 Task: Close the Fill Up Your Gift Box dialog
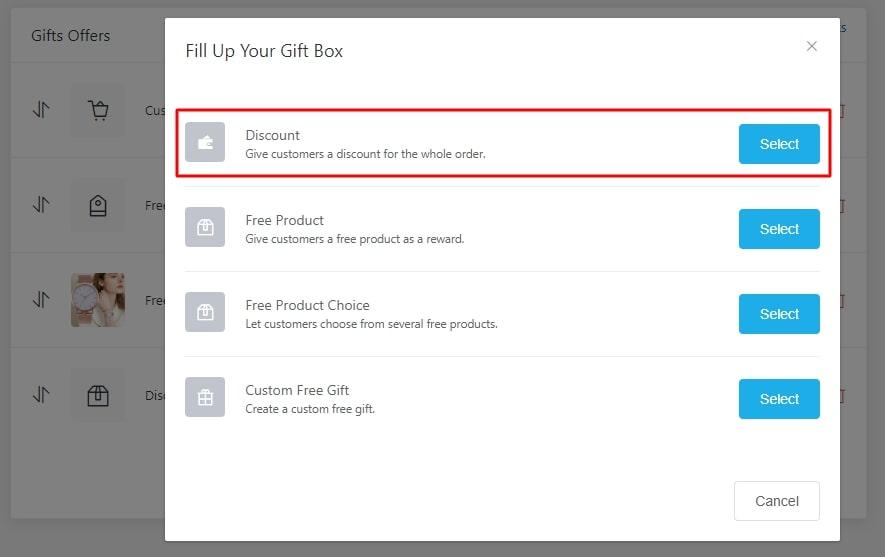(812, 46)
